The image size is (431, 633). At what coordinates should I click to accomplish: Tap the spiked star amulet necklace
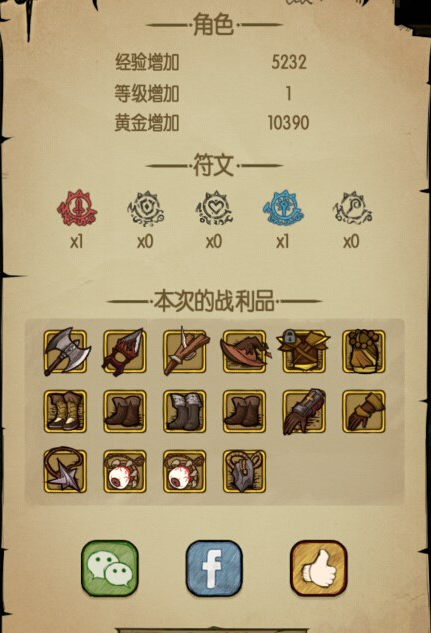65,471
